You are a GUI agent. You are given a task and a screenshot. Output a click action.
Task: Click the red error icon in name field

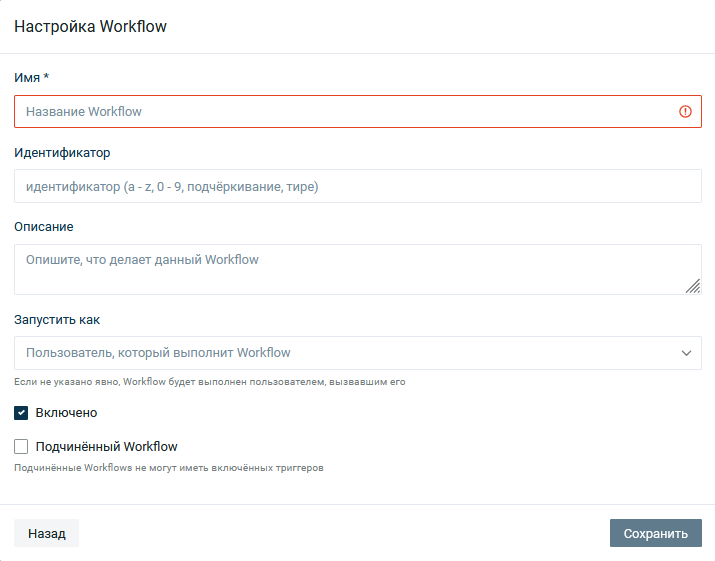point(685,111)
